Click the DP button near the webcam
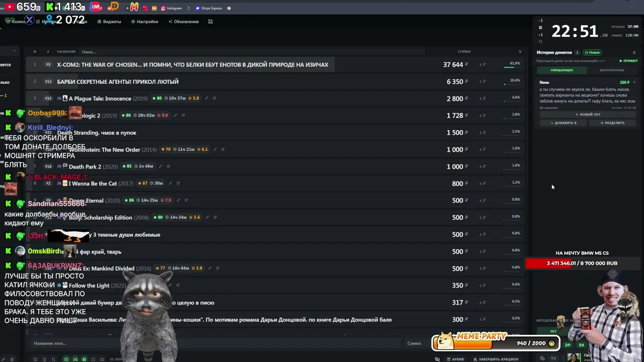Image resolution: width=644 pixels, height=362 pixels. (x=568, y=345)
